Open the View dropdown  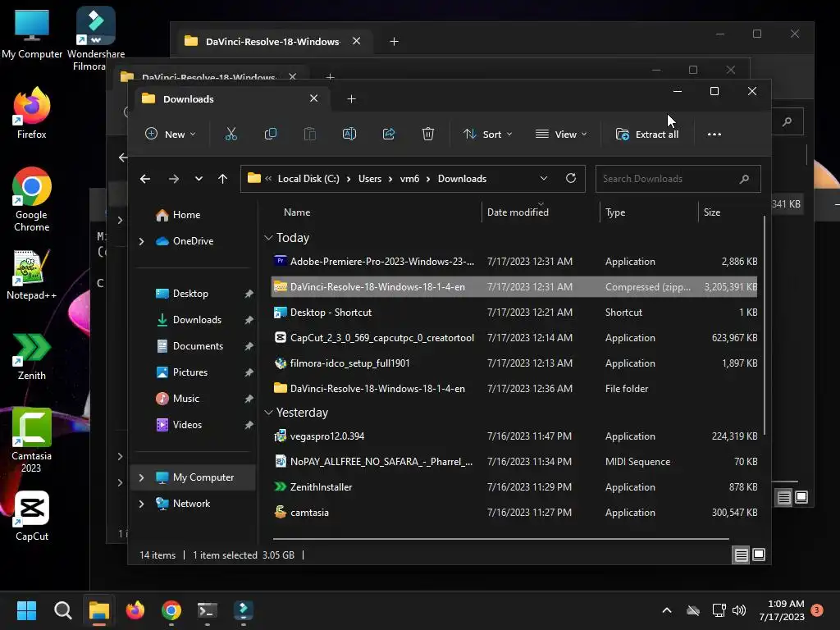(561, 134)
